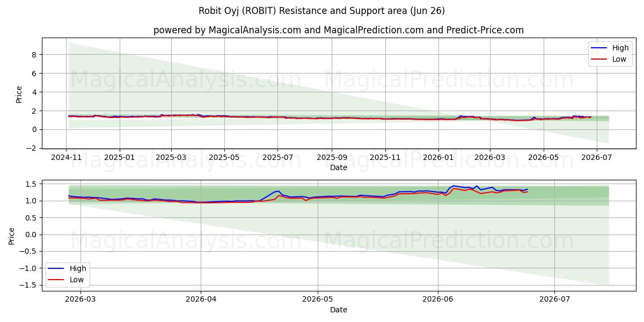Click the 'Date' axis label under the lower chart

point(339,310)
